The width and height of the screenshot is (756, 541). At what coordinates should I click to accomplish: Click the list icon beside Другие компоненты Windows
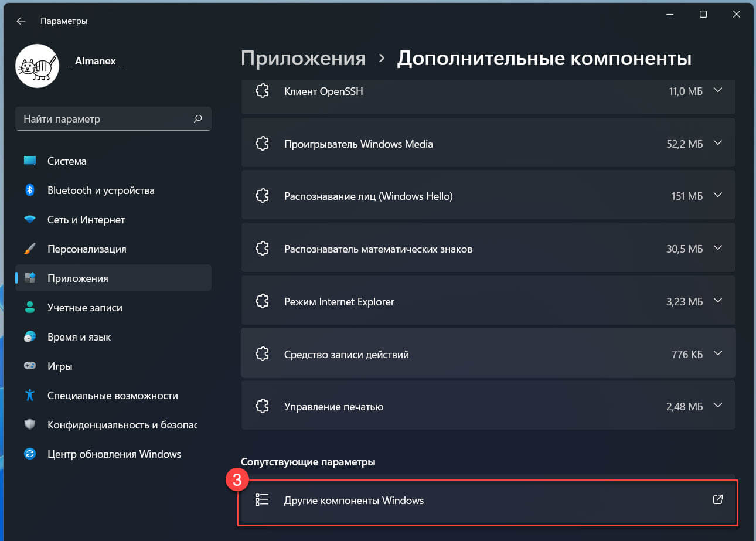[262, 500]
